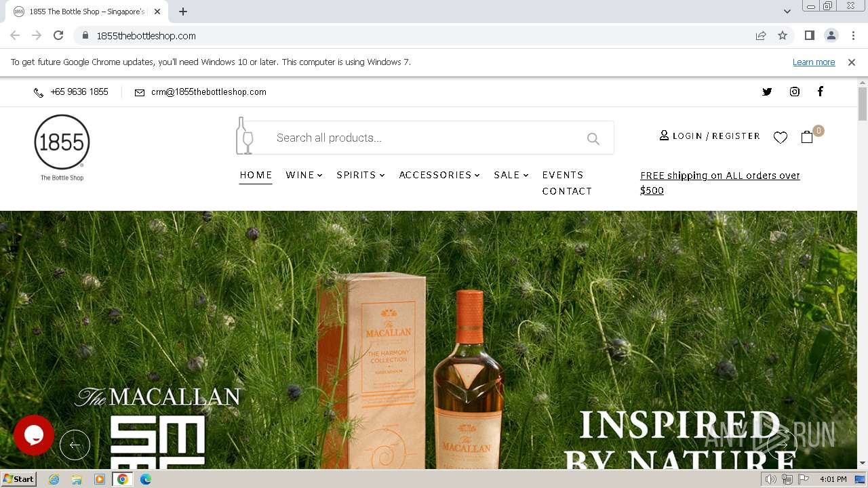Focus the Search all products field
The image size is (868, 488).
[x=424, y=138]
